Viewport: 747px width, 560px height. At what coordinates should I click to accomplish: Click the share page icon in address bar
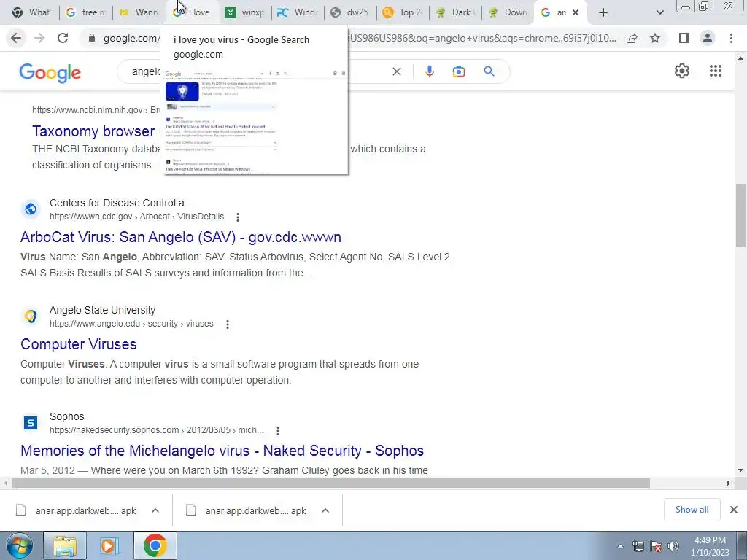(632, 38)
